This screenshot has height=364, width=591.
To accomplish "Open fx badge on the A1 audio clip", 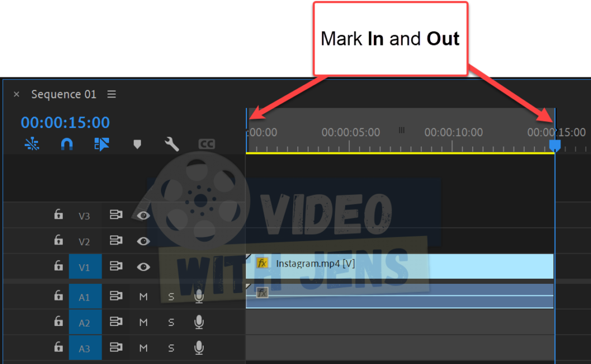I will point(262,292).
